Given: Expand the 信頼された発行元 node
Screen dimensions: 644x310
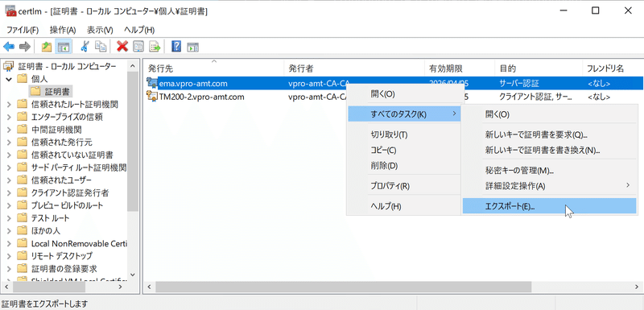Looking at the screenshot, I should tap(9, 143).
